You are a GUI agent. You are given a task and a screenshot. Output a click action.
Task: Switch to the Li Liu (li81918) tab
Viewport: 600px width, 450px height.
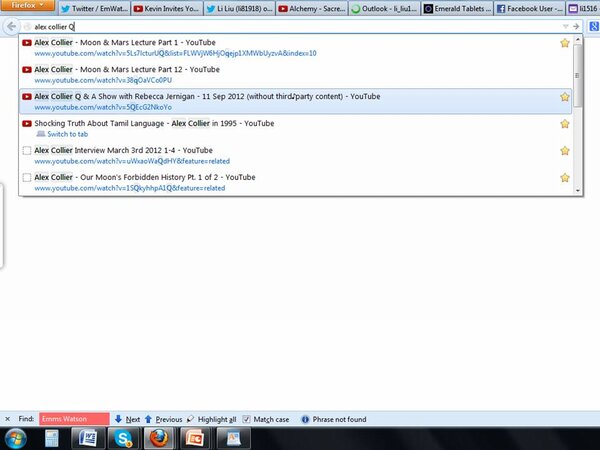(x=240, y=8)
